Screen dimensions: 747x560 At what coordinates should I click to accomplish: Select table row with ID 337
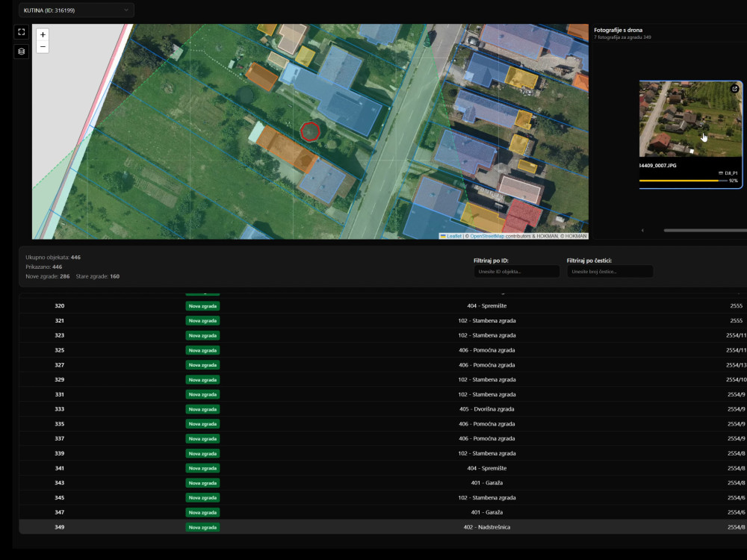pos(383,438)
